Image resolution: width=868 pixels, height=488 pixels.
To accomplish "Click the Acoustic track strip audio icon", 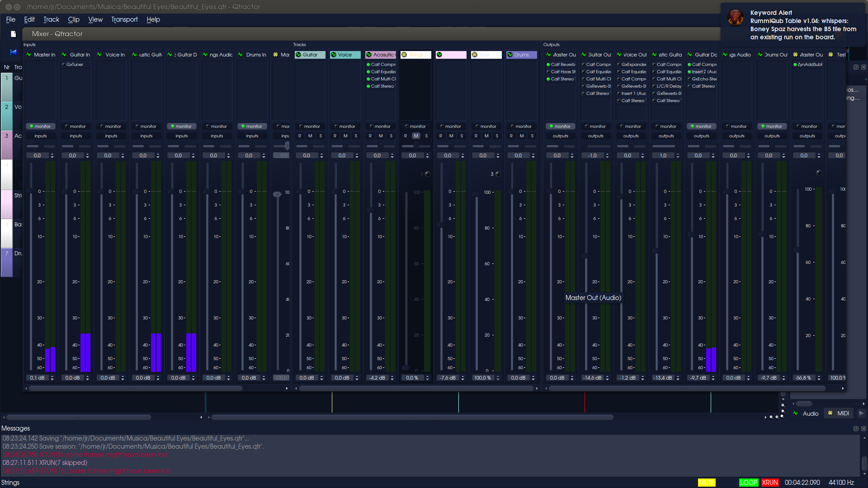I will [369, 55].
